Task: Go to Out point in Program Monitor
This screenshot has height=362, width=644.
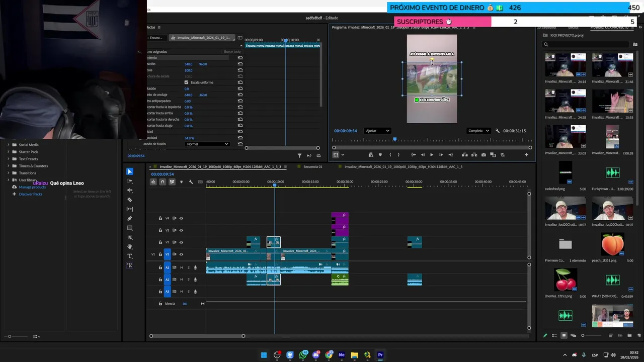Action: (450, 155)
